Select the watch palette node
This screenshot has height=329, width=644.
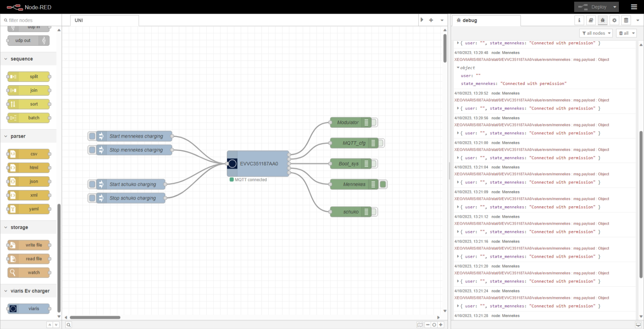coord(28,273)
